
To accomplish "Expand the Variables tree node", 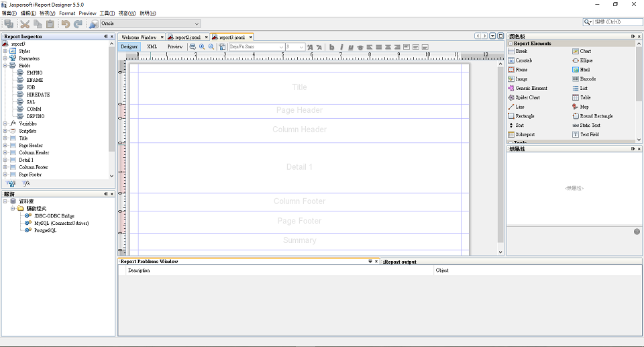I will click(x=5, y=123).
